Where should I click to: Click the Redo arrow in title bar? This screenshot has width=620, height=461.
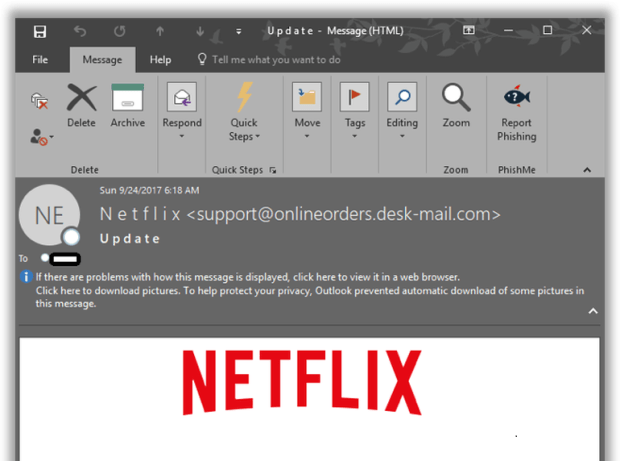(x=120, y=31)
